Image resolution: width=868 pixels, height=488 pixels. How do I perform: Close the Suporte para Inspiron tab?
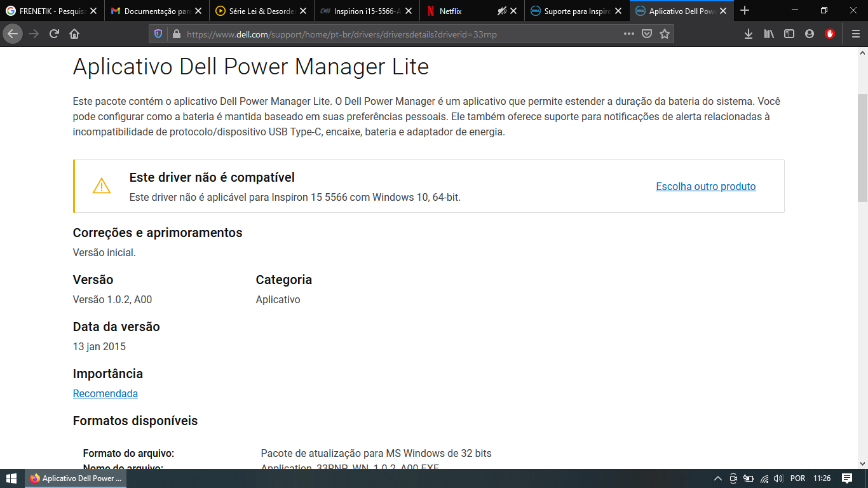[618, 11]
